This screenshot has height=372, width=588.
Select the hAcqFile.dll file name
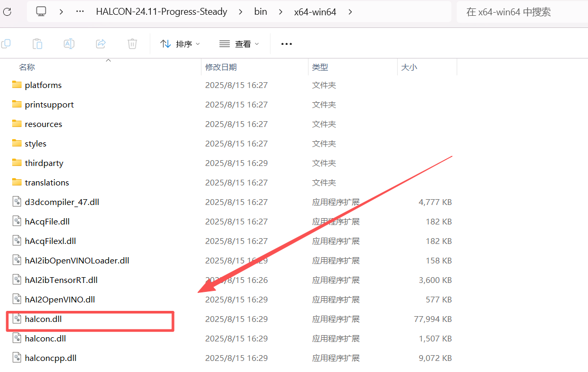click(47, 222)
